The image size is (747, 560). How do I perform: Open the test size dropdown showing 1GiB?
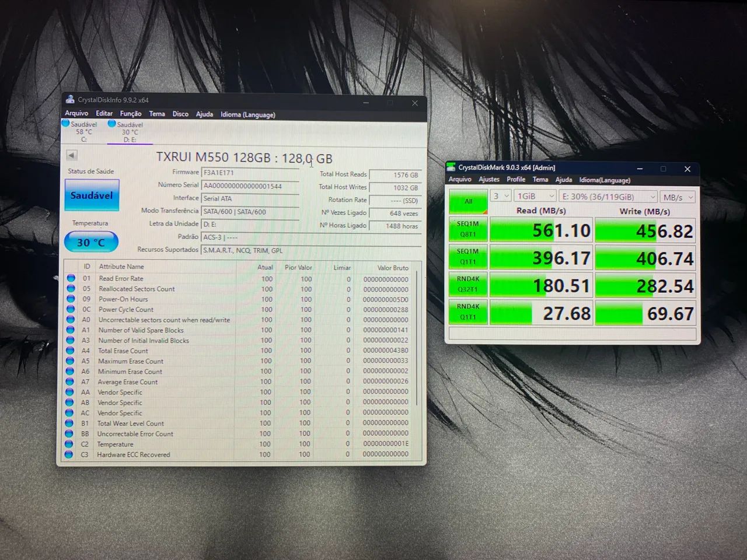coord(535,197)
